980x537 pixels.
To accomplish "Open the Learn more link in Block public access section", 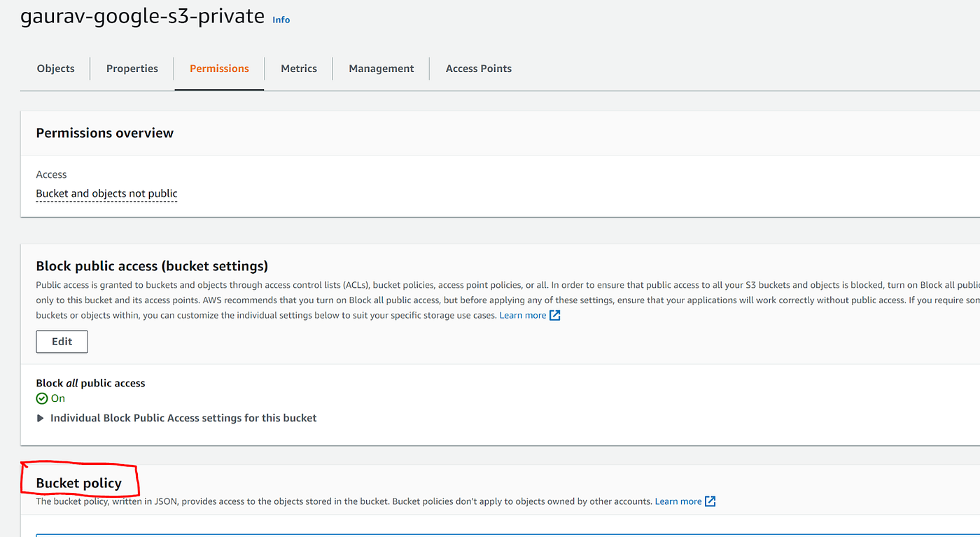I will [x=524, y=315].
